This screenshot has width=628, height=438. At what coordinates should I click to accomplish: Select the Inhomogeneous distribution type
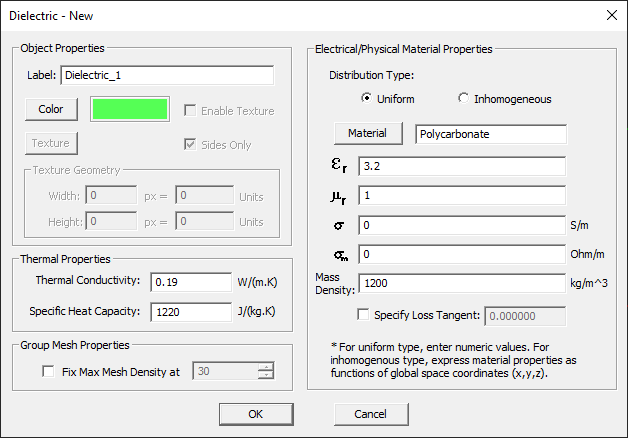(x=463, y=99)
